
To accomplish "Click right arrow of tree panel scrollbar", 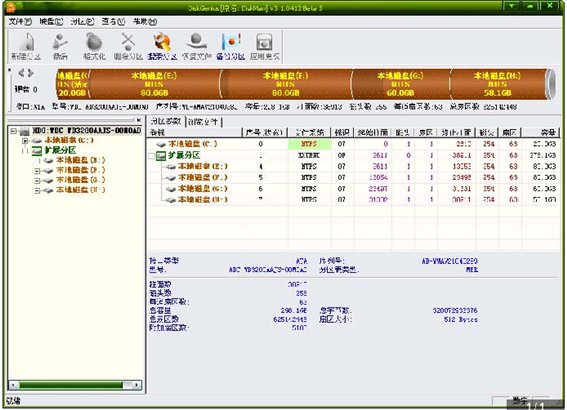I will click(137, 385).
